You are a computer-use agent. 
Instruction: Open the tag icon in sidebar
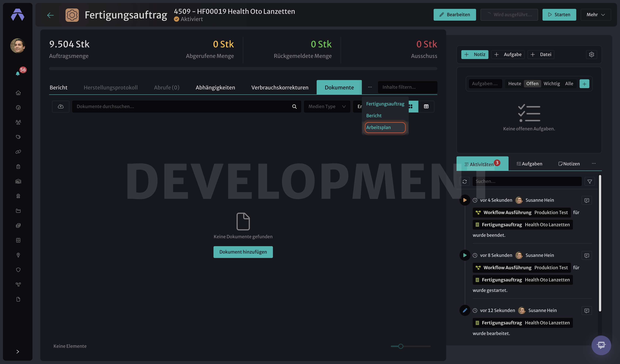coord(18,137)
